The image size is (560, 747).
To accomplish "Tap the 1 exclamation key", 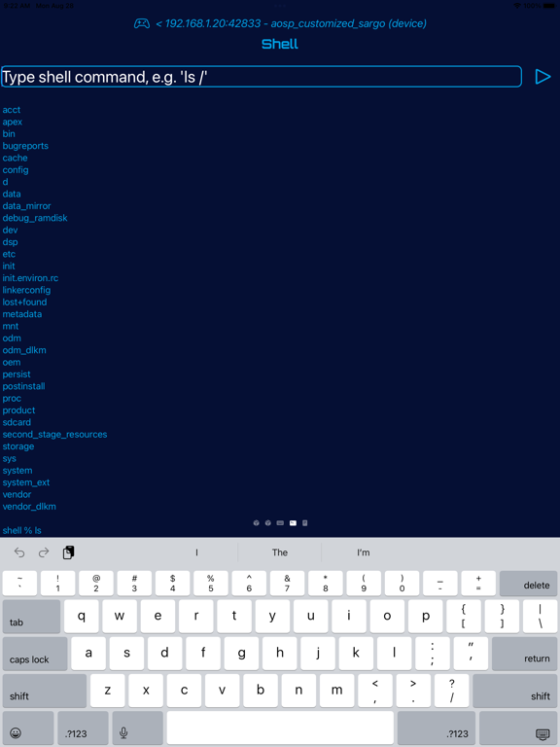I will click(x=57, y=584).
